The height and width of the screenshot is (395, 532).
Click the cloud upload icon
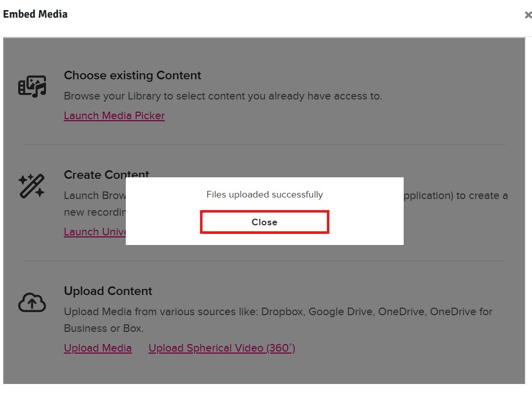pos(32,303)
